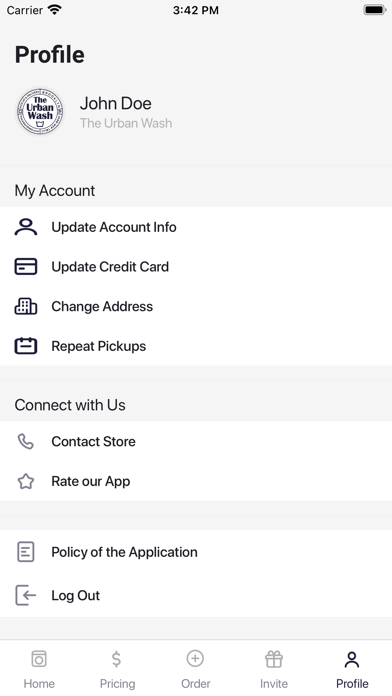
Task: Open the Home tab
Action: [39, 669]
